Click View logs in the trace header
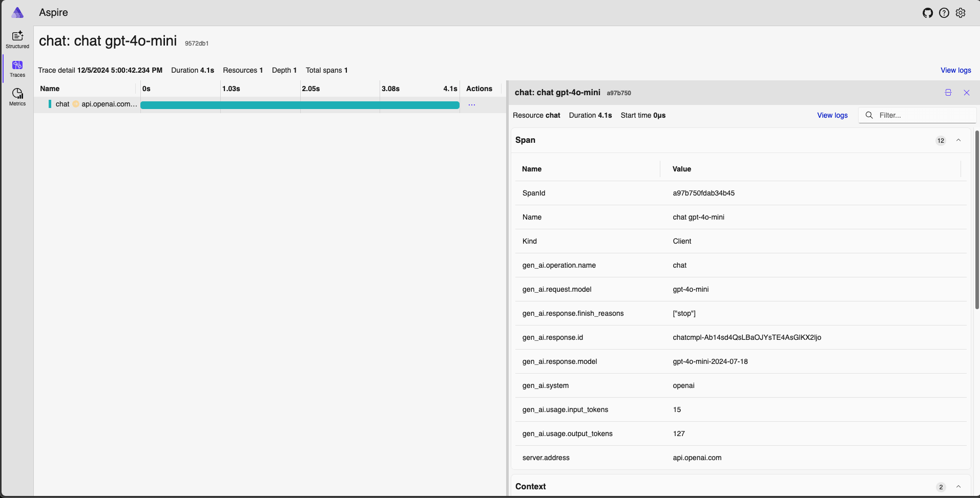Image resolution: width=980 pixels, height=498 pixels. click(955, 70)
